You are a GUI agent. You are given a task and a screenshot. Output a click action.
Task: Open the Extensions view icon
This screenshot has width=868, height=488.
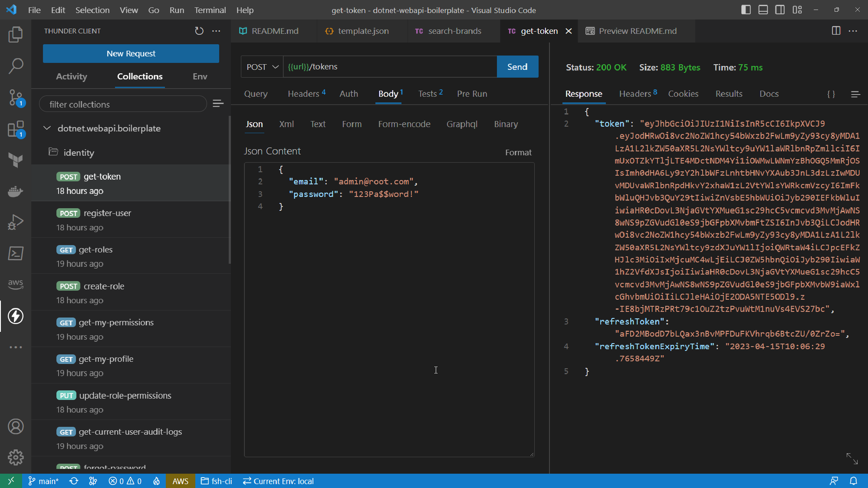pos(16,129)
